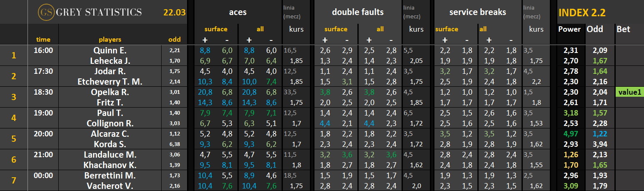
Task: Select the service breaks column header
Action: point(477,12)
